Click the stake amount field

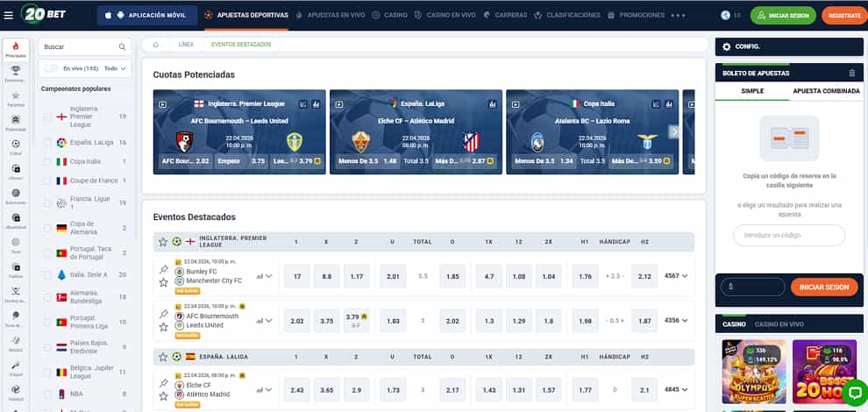click(x=753, y=287)
